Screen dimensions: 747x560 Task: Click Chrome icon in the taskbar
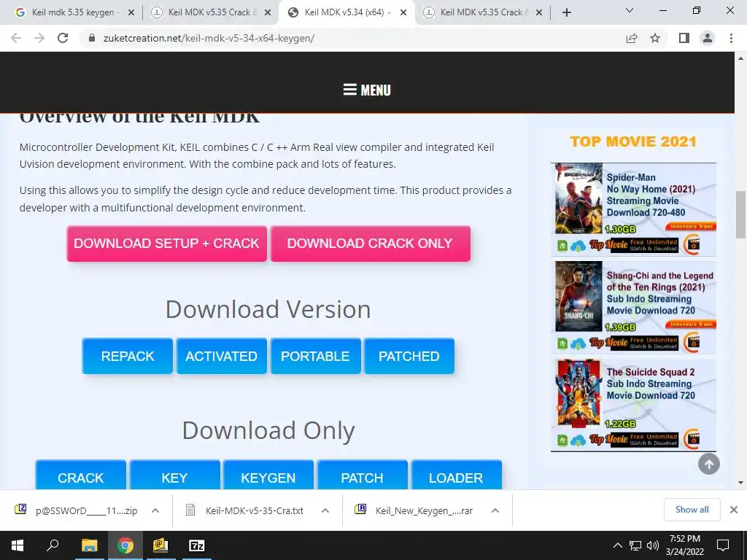125,545
